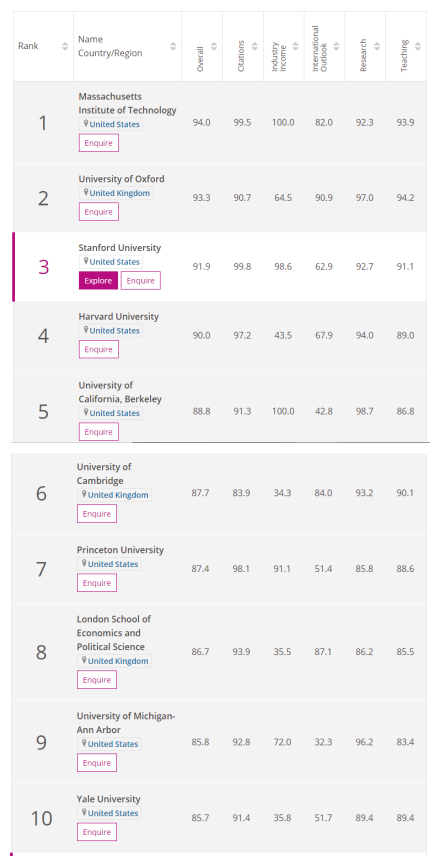This screenshot has height=866, width=440.
Task: Sort by Overall score arrows
Action: (x=214, y=46)
